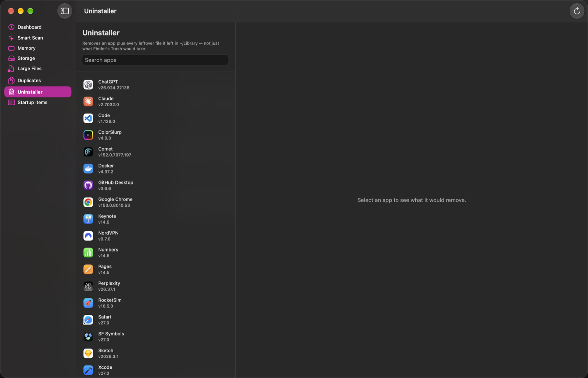Open Large Files in the sidebar
This screenshot has height=378, width=588.
(38, 69)
